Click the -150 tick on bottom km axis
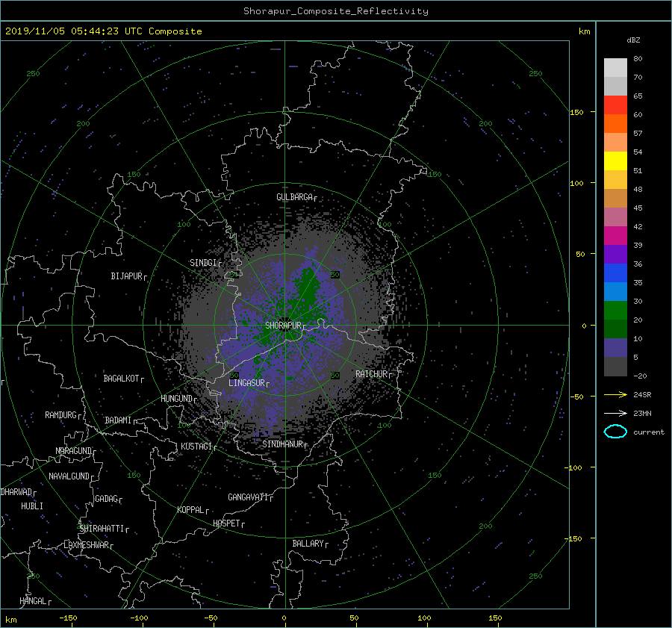 click(68, 618)
